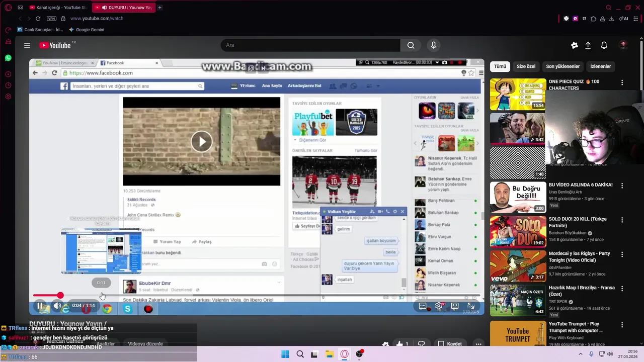
Task: Open the Opera extensions cube icon
Action: pos(593,19)
